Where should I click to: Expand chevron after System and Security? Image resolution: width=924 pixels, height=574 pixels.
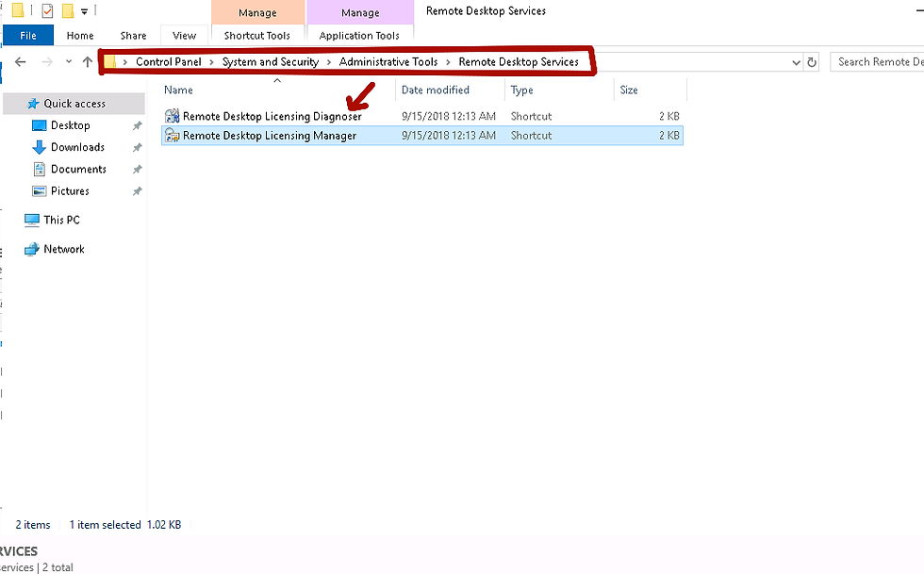click(329, 62)
